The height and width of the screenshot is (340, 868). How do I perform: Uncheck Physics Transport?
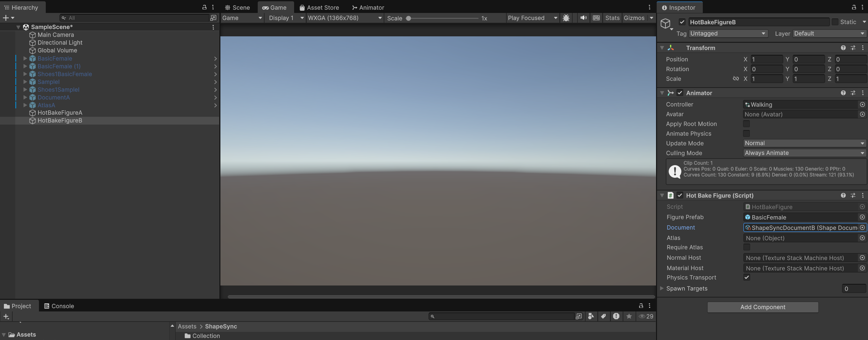click(747, 277)
